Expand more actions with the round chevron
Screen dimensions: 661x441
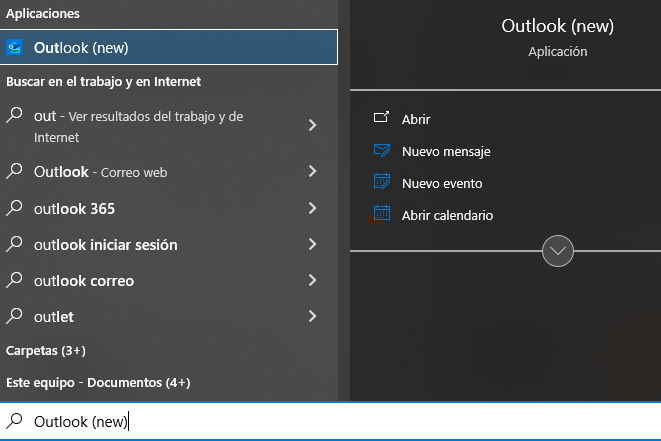point(558,251)
